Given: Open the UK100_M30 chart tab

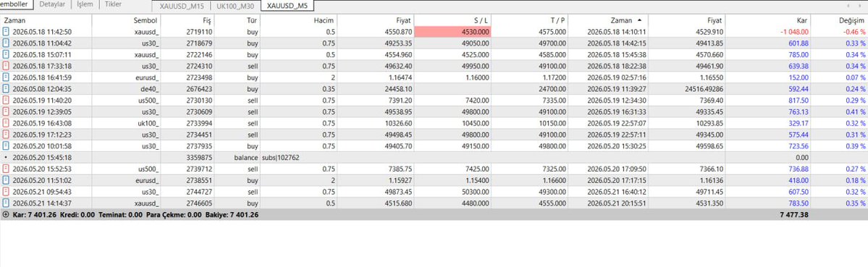Looking at the screenshot, I should (235, 6).
